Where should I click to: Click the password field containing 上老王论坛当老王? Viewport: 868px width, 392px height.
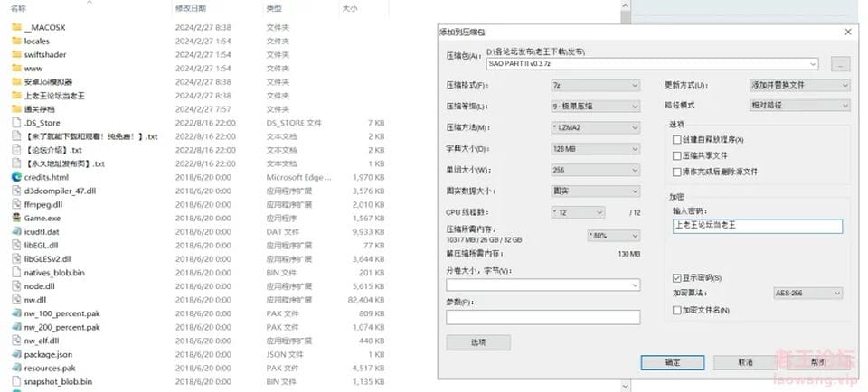click(x=758, y=226)
